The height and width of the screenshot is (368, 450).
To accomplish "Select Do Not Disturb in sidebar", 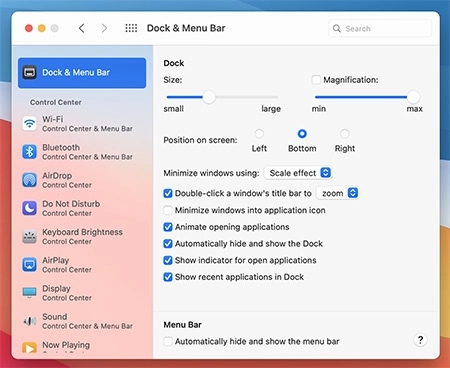I will [x=82, y=208].
